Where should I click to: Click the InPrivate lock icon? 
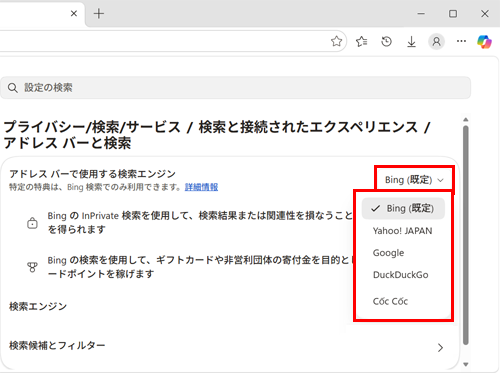pos(32,223)
